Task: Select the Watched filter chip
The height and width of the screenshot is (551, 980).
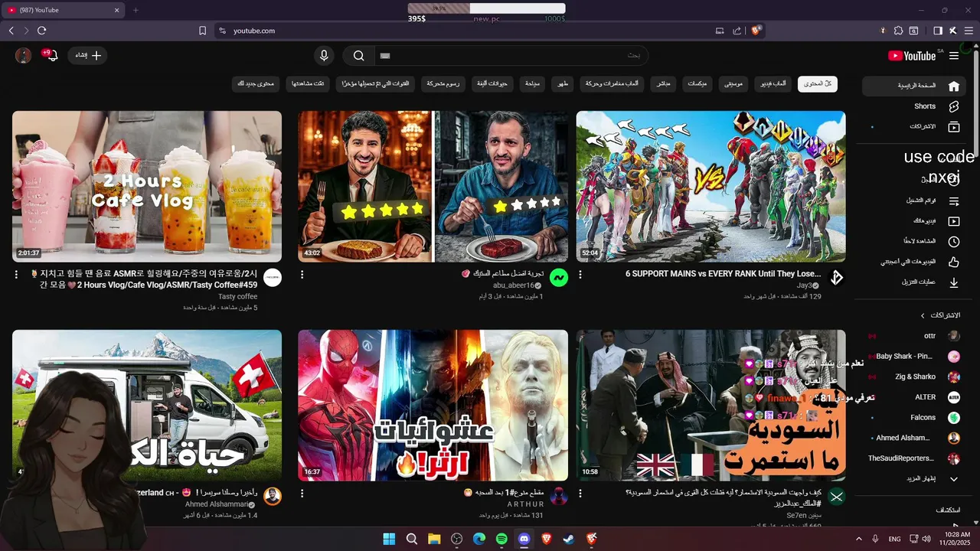Action: point(308,83)
